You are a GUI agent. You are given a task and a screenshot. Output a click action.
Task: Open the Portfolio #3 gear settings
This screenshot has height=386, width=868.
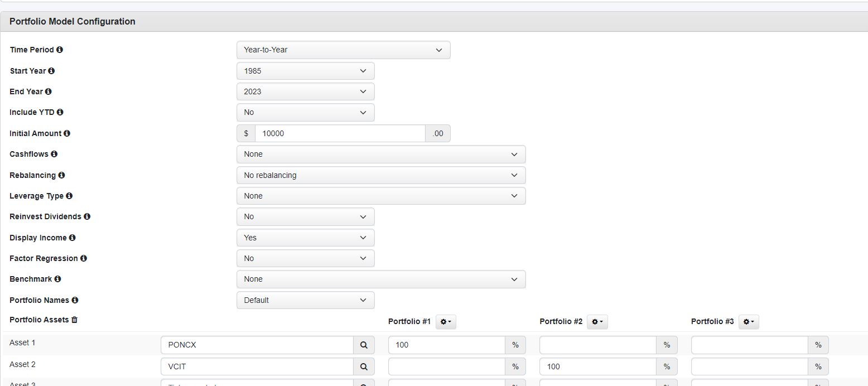[749, 322]
